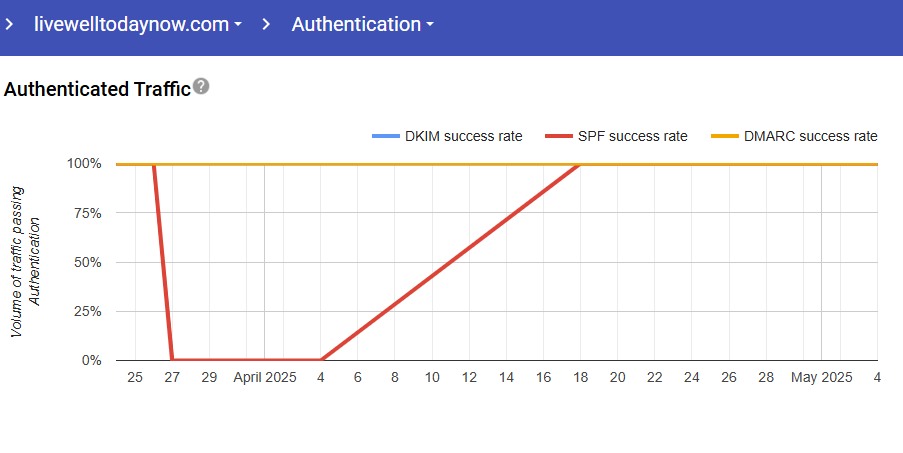The height and width of the screenshot is (453, 903).
Task: Click the blue DKIM legend line marker
Action: pos(385,136)
